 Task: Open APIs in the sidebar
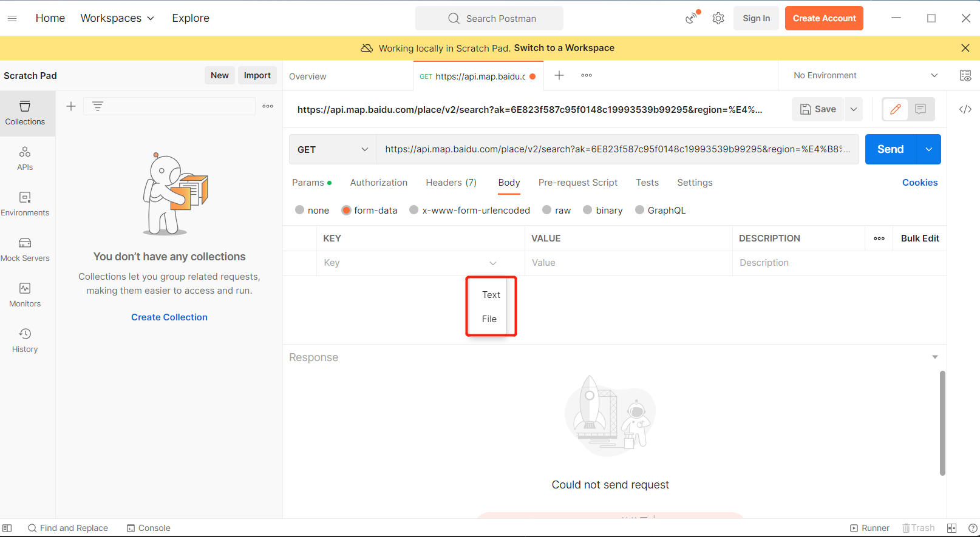(x=25, y=158)
